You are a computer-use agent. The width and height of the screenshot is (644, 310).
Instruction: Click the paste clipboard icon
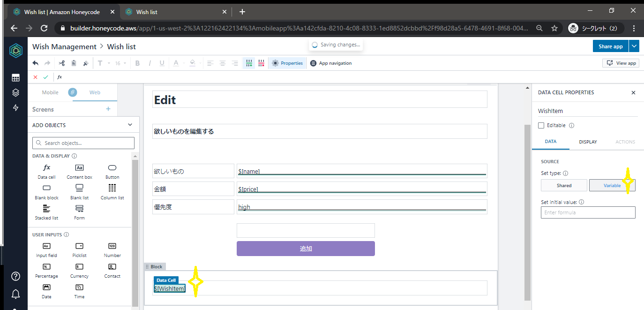[x=74, y=63]
